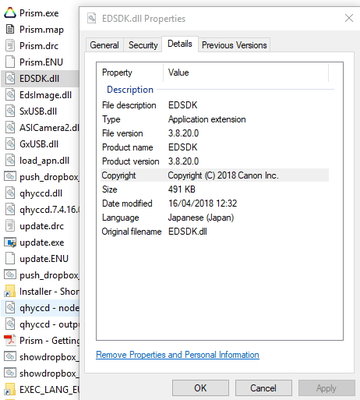Click the load_apn.dll file icon

click(x=10, y=160)
